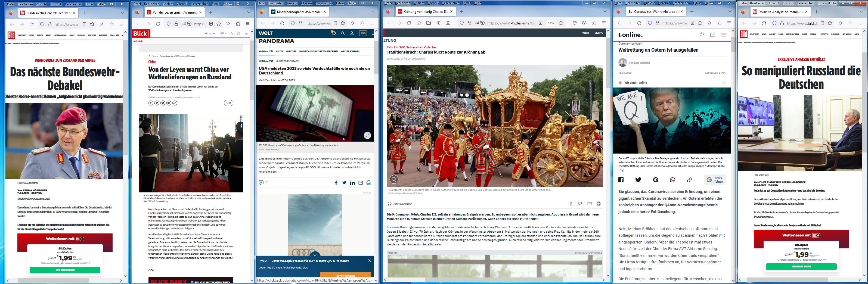This screenshot has height=284, width=868.
Task: Open the WELT user profile icon
Action: click(x=352, y=33)
